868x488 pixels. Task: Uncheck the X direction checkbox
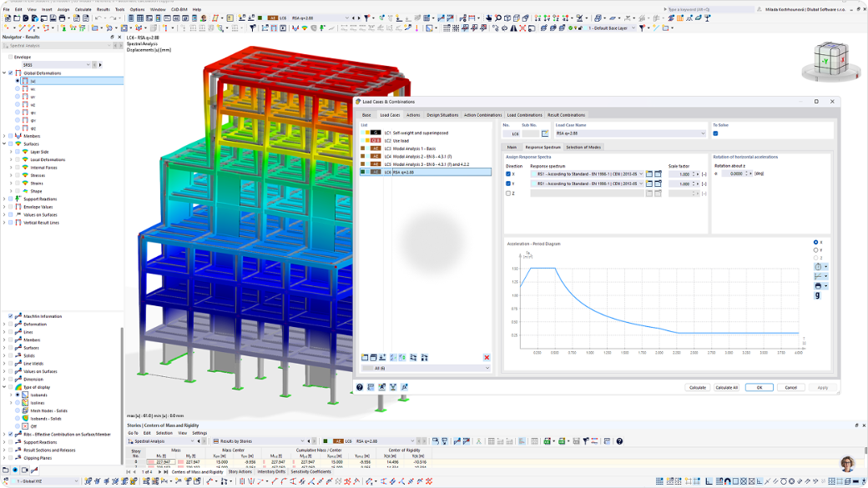coord(508,174)
